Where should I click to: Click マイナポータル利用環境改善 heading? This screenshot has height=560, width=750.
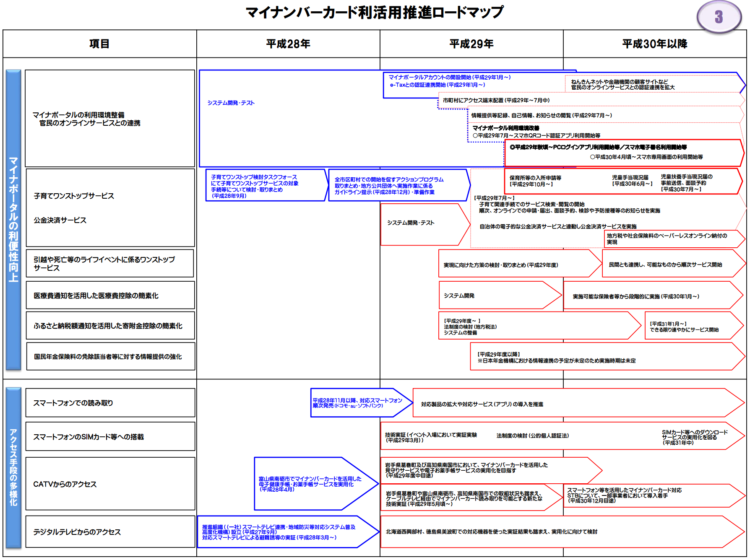(x=505, y=128)
